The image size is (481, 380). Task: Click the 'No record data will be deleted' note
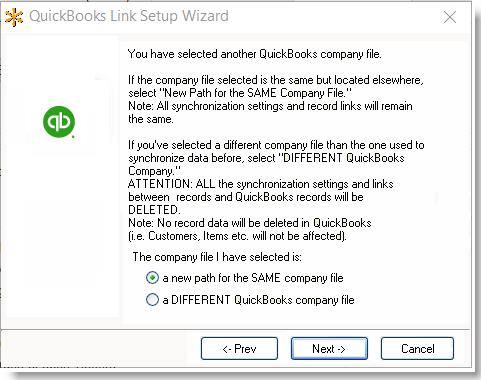point(250,223)
